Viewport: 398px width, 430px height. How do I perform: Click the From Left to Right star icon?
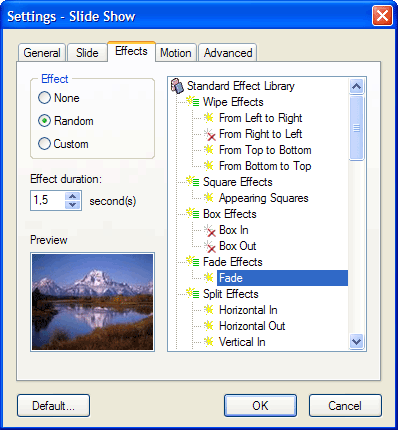pyautogui.click(x=209, y=117)
